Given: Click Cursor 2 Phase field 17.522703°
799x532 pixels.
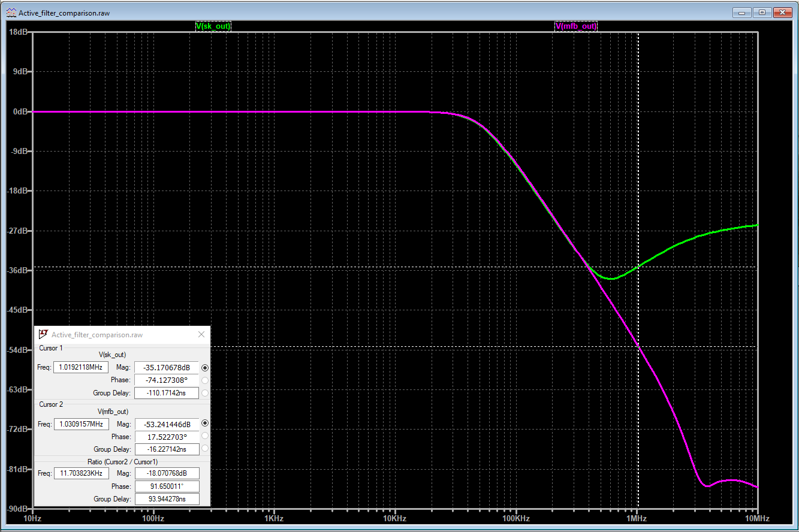Looking at the screenshot, I should (167, 437).
